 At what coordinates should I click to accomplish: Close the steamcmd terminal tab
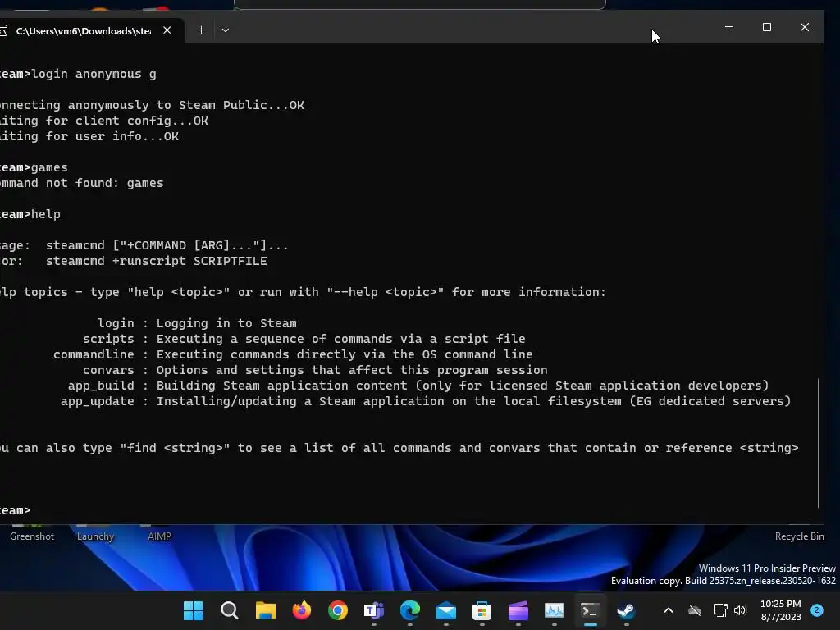point(167,30)
